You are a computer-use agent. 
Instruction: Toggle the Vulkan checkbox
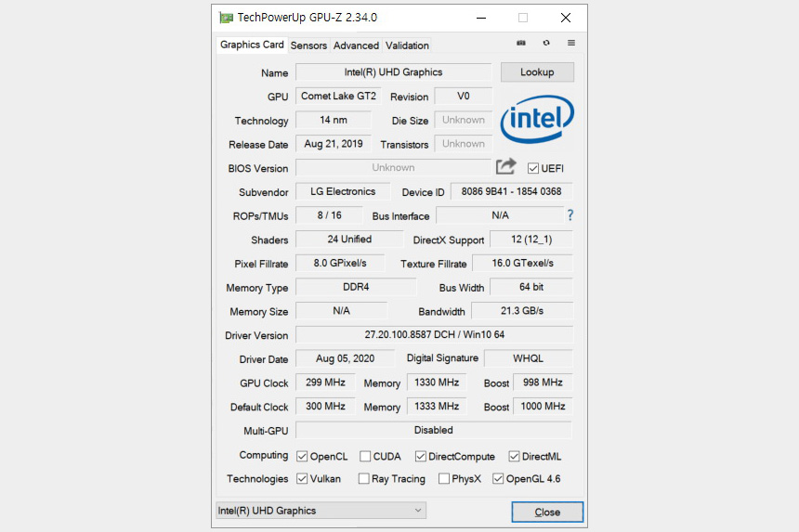302,479
